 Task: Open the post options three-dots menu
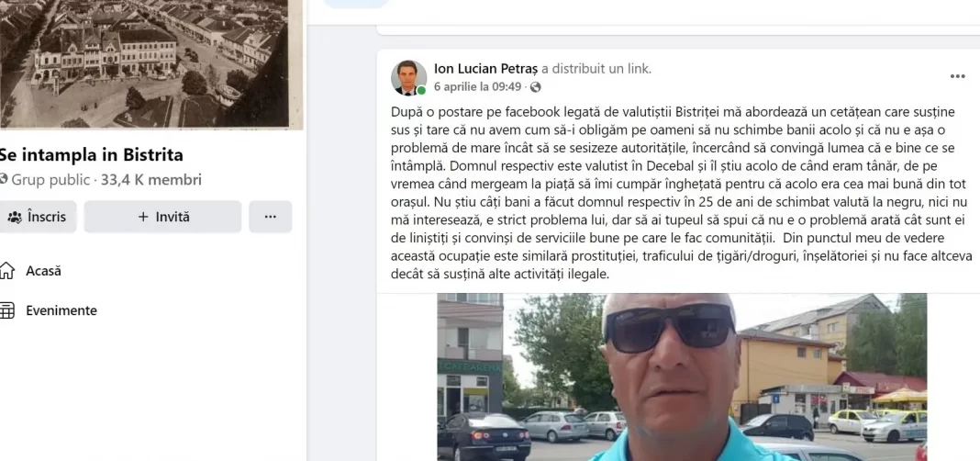coord(957,76)
